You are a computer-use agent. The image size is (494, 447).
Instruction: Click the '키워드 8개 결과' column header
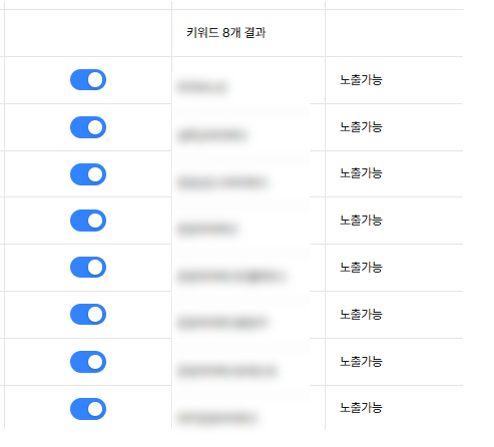tap(226, 33)
